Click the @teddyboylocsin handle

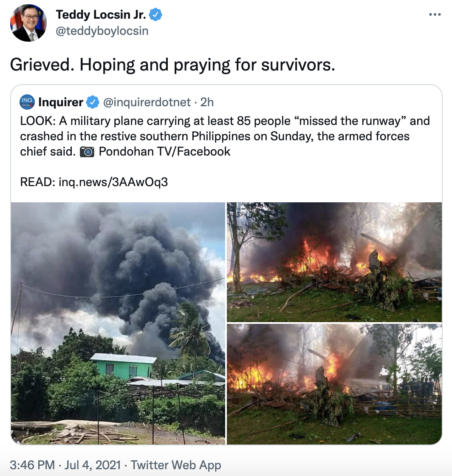point(102,31)
